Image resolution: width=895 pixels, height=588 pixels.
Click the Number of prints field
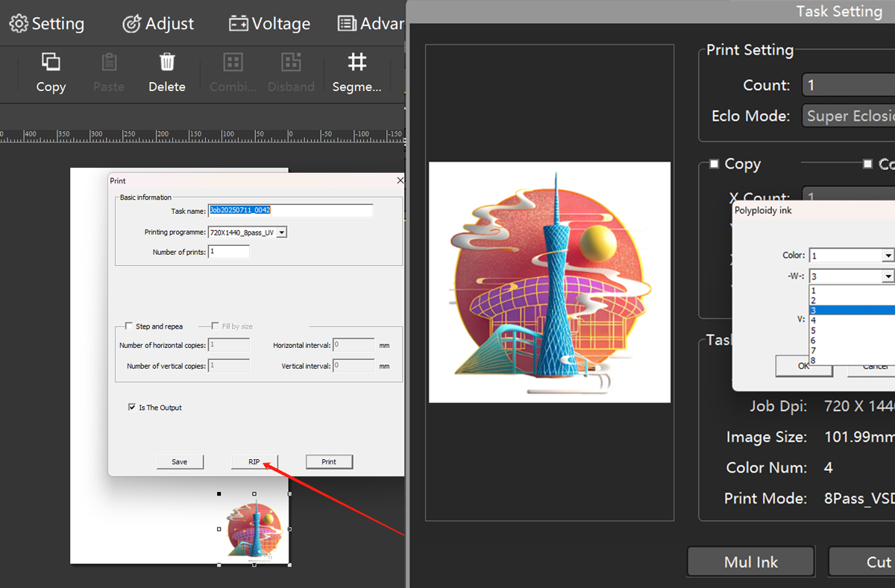pos(229,252)
